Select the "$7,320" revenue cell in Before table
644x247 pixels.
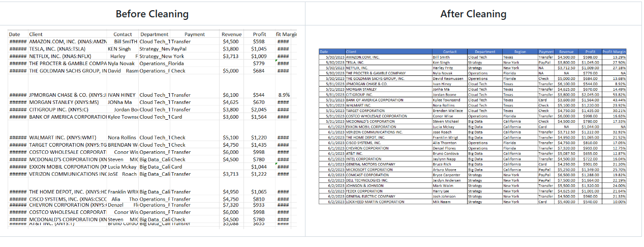click(x=231, y=204)
